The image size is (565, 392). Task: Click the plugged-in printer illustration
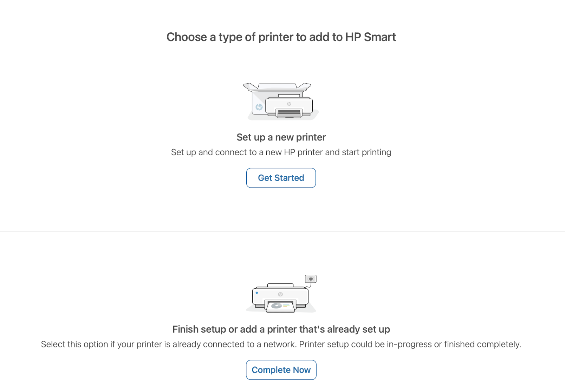click(281, 294)
